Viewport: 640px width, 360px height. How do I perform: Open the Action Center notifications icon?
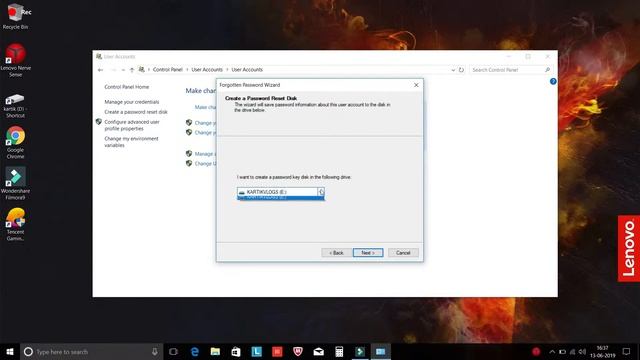coord(626,351)
